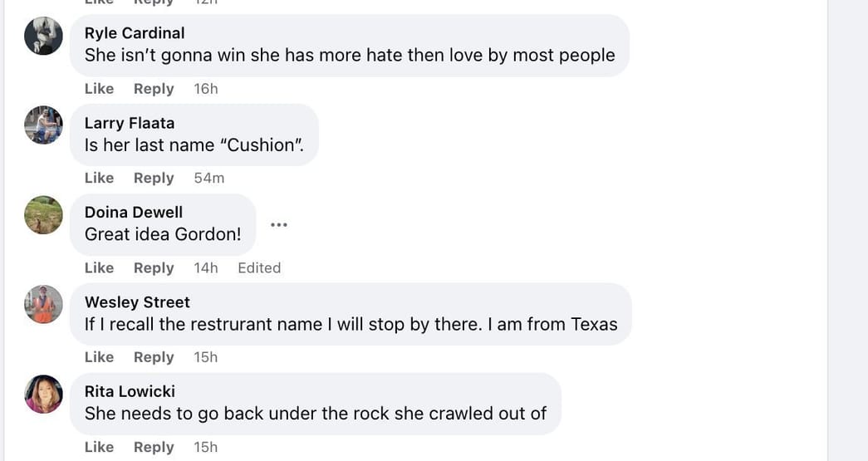Open more options on Doina Dewell's comment
868x461 pixels.
pyautogui.click(x=279, y=224)
